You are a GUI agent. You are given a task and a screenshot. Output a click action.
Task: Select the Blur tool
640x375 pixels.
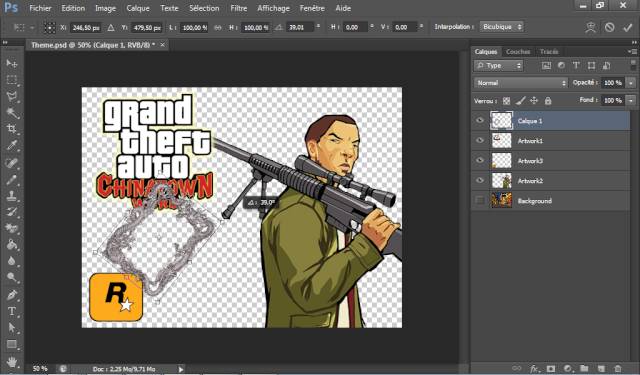12,261
